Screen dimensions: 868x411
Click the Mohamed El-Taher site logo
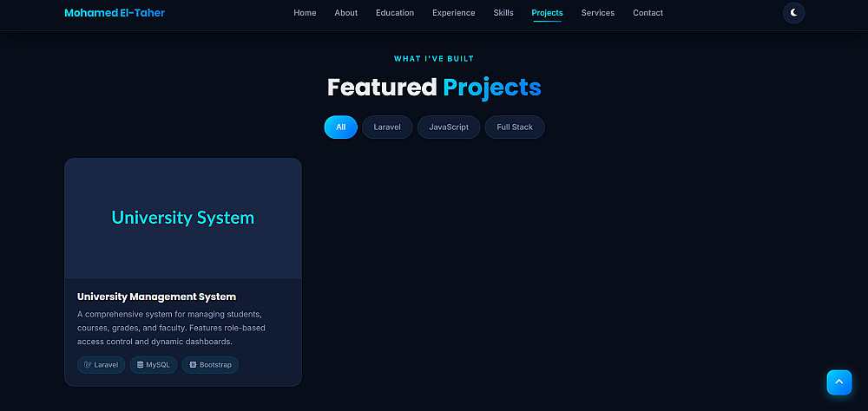coord(115,13)
